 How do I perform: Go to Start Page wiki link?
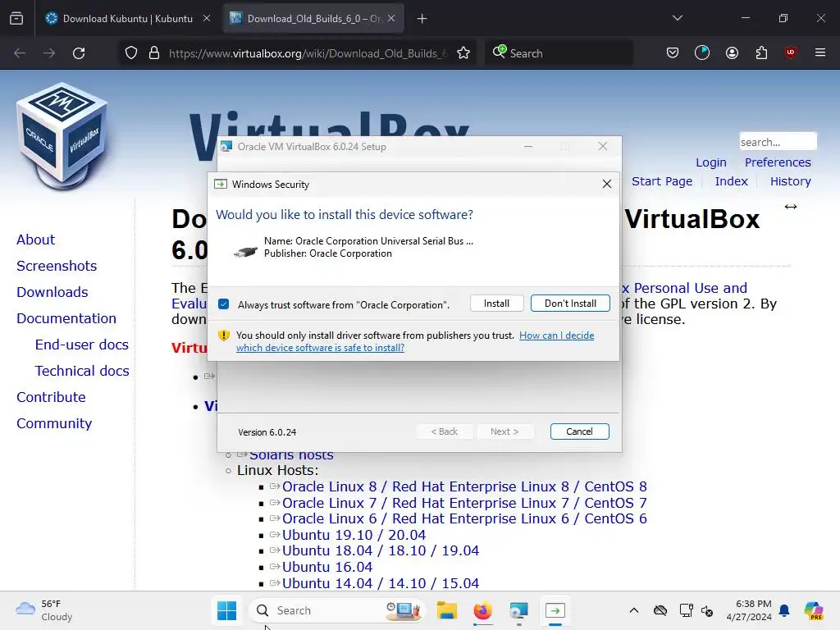(662, 181)
